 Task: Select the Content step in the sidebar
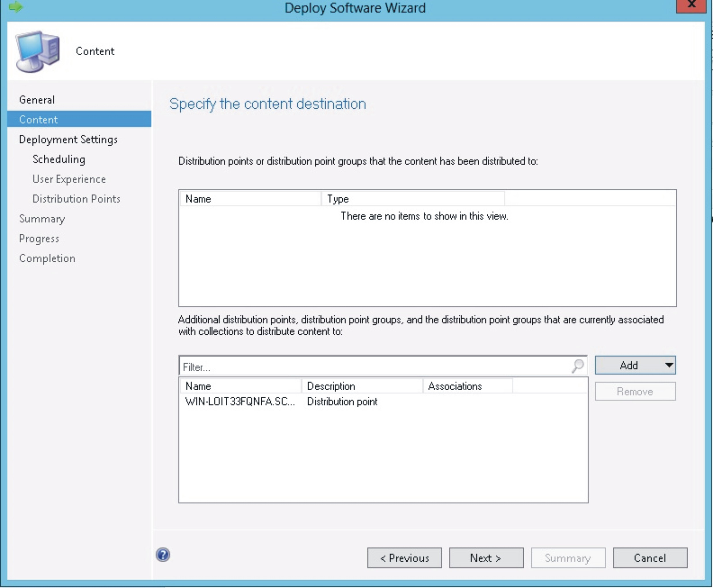coord(79,119)
